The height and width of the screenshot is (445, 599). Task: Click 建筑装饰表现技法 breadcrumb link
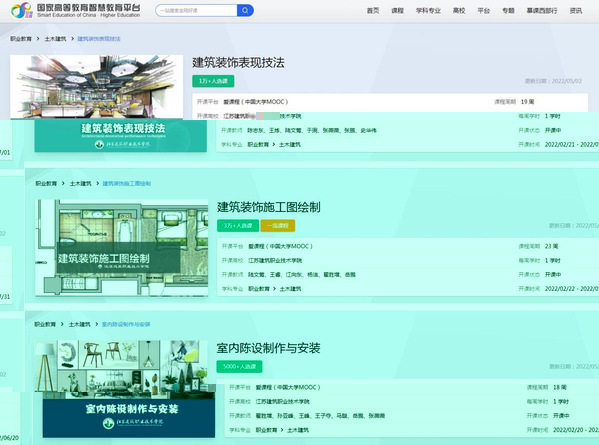coord(99,39)
